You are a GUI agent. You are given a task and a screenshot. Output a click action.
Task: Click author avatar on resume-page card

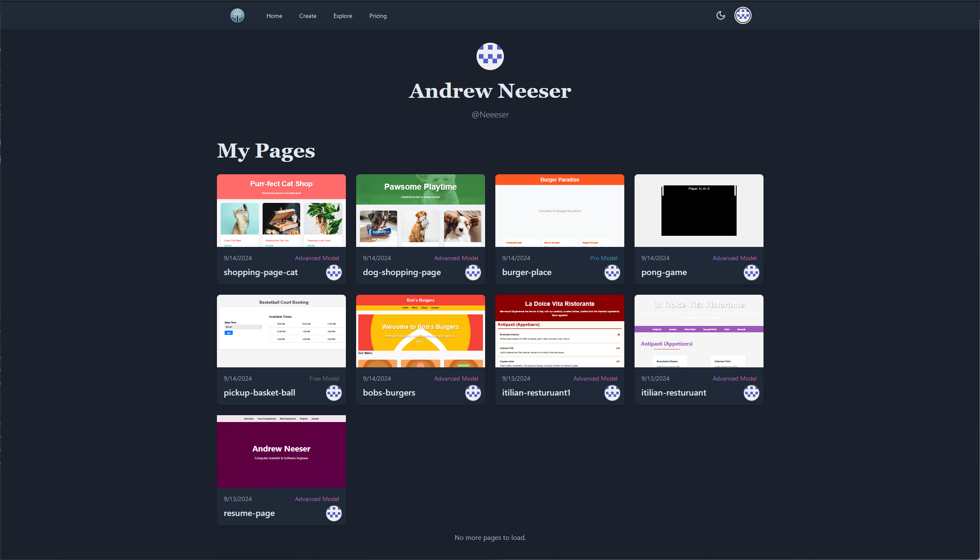pyautogui.click(x=333, y=513)
